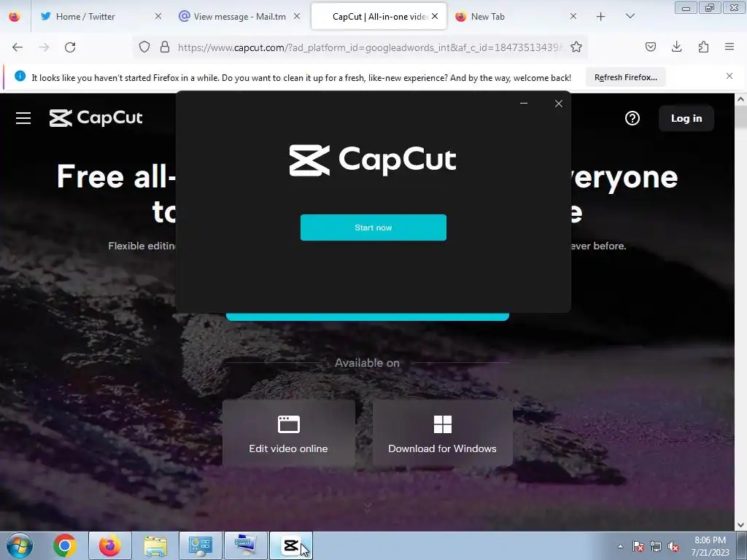747x560 pixels.
Task: Open a new Firefox tab with plus
Action: click(601, 17)
